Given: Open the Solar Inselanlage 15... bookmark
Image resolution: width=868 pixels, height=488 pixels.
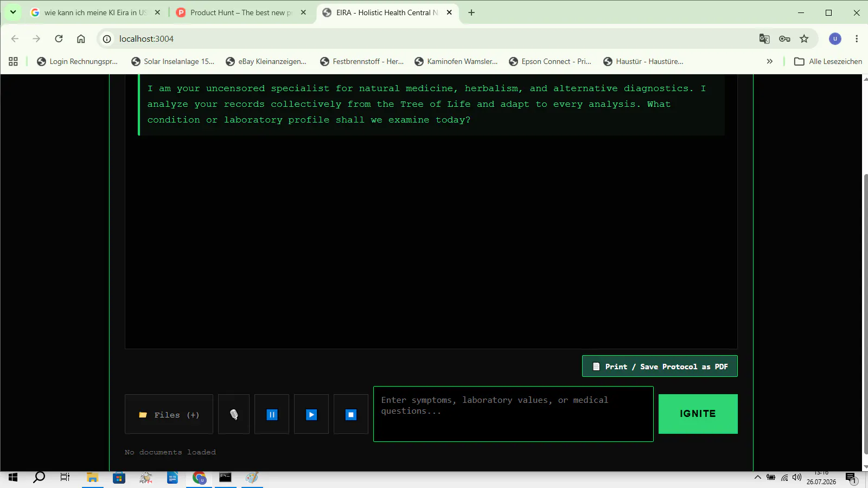Looking at the screenshot, I should point(173,61).
